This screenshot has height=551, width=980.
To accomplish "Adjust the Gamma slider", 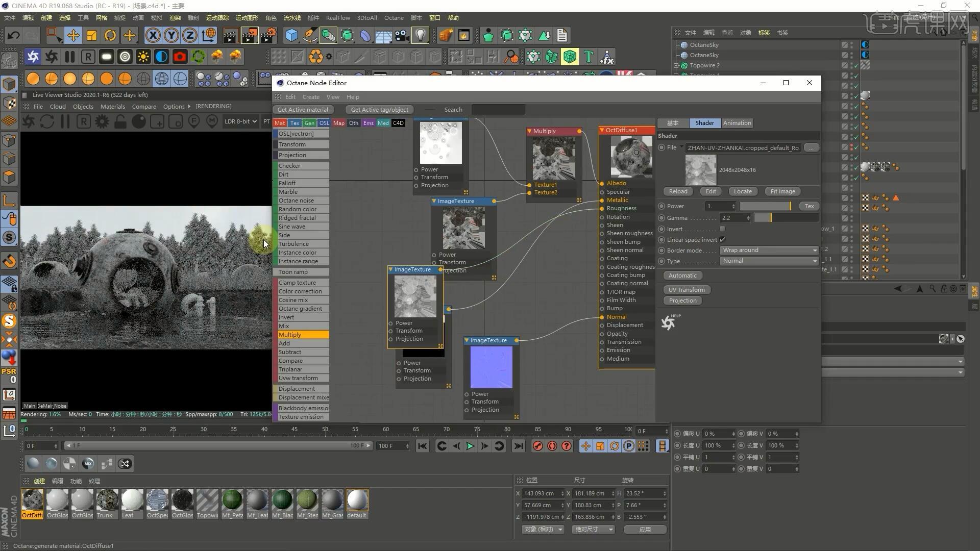I will point(786,218).
